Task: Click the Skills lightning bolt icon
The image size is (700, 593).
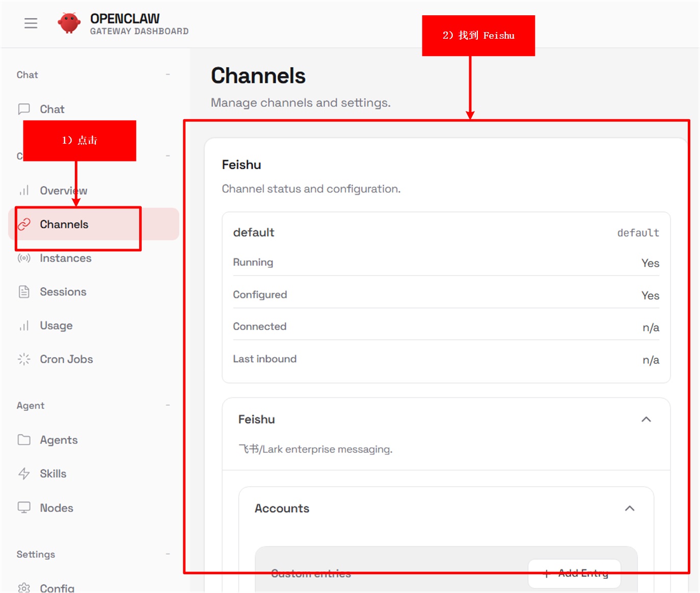Action: [24, 474]
